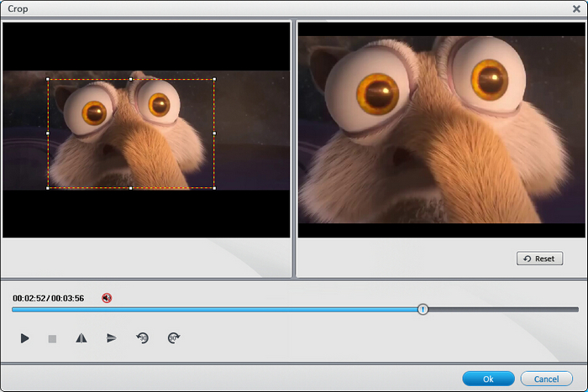Flip the video vertically
588x392 pixels.
pyautogui.click(x=111, y=338)
